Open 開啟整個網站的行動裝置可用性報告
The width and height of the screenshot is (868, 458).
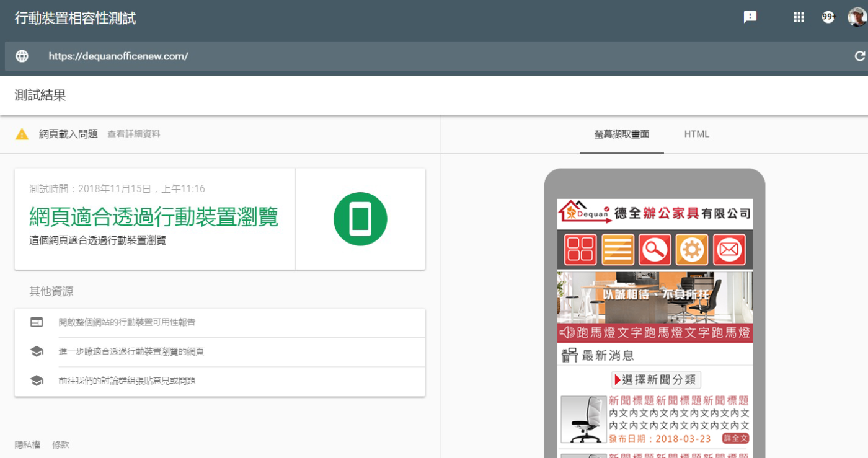(127, 322)
